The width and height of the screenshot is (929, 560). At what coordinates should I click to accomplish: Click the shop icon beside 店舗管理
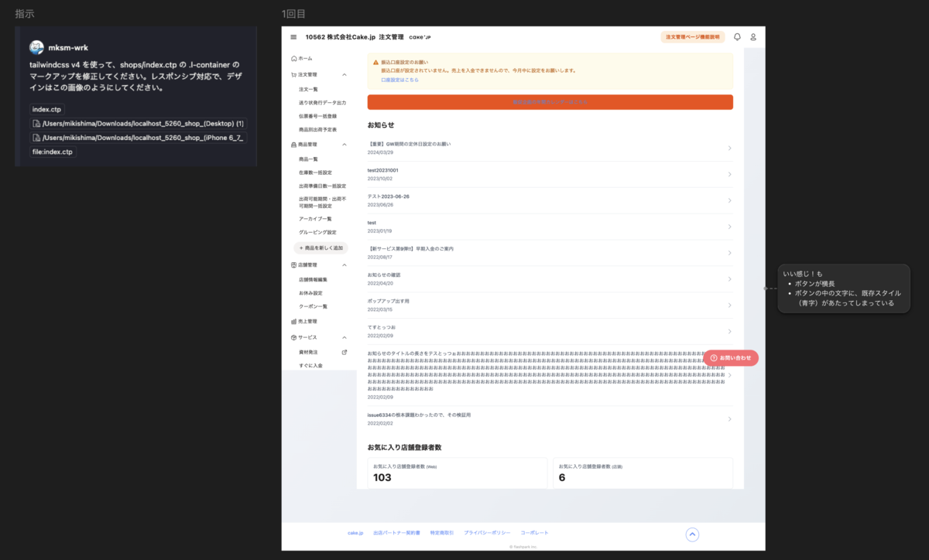click(294, 265)
